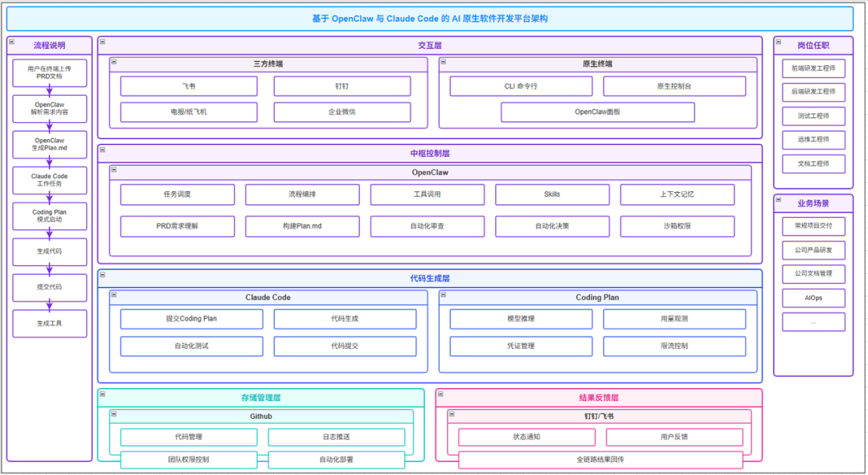Select the Claude Code 工作任务 flow step
868x475 pixels.
[49, 180]
